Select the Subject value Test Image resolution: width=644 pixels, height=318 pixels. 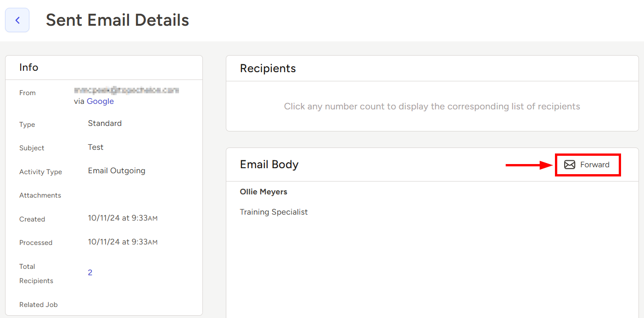(95, 147)
